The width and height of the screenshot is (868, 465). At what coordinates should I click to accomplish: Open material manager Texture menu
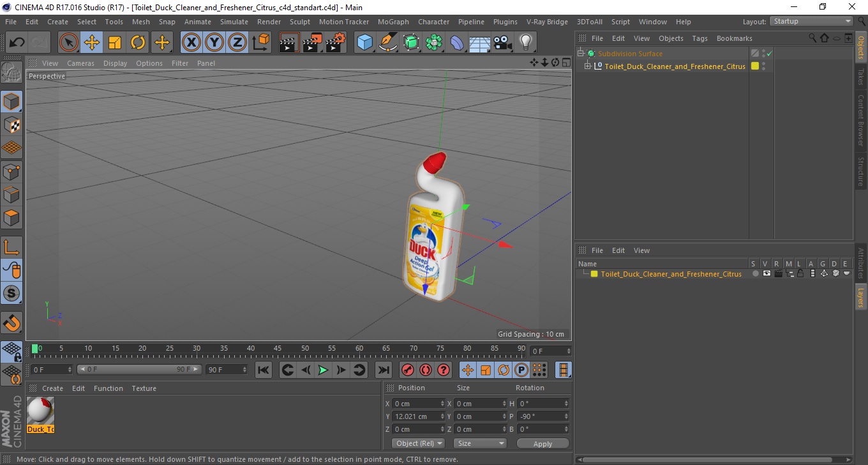144,388
